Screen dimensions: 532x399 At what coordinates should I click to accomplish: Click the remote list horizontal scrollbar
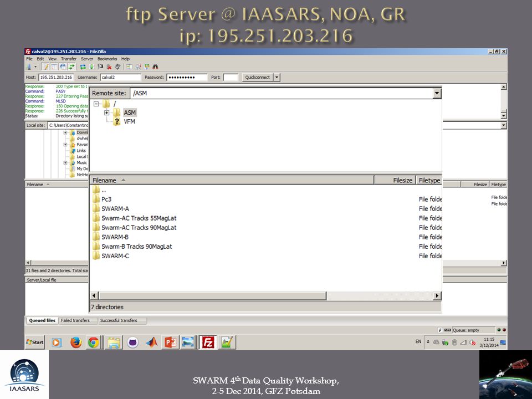coord(212,296)
